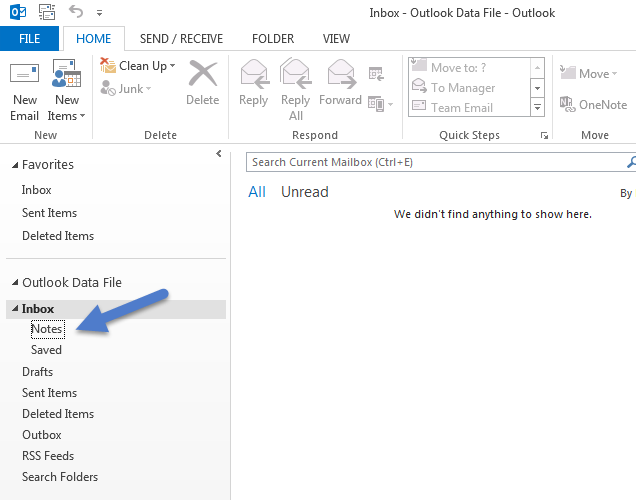Open the More respond actions dropdown
Viewport: 636px width, 500px height.
[x=380, y=104]
